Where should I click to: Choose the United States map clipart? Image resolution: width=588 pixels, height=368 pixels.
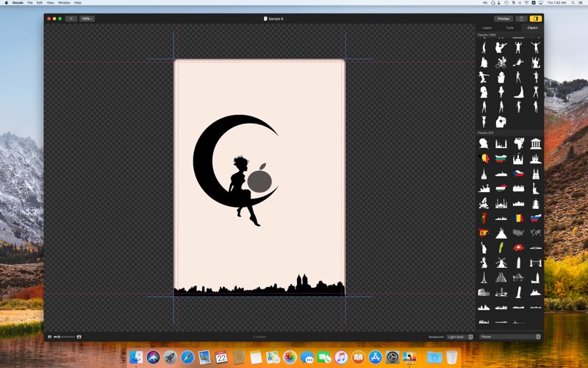tap(518, 233)
